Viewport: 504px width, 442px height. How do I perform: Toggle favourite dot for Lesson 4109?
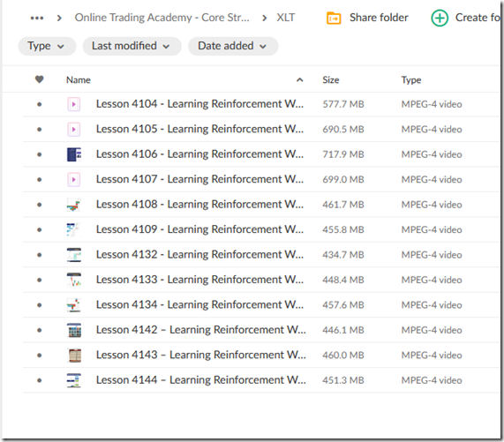point(39,229)
